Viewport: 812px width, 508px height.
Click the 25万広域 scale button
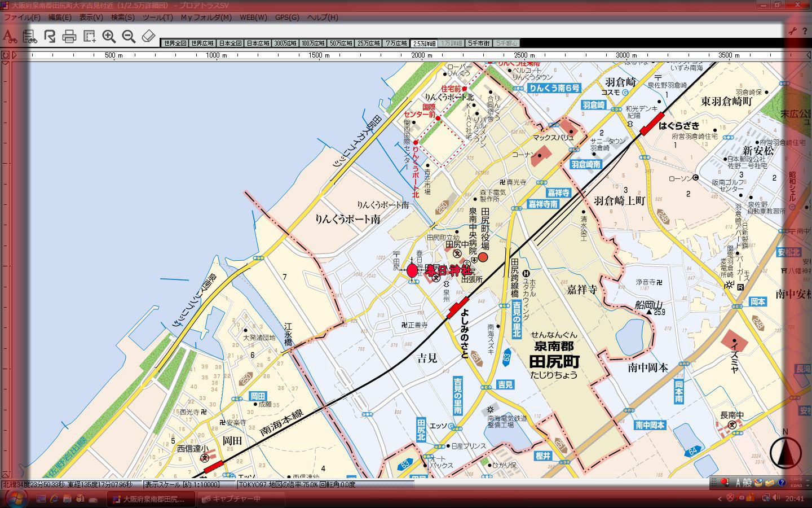(x=369, y=43)
